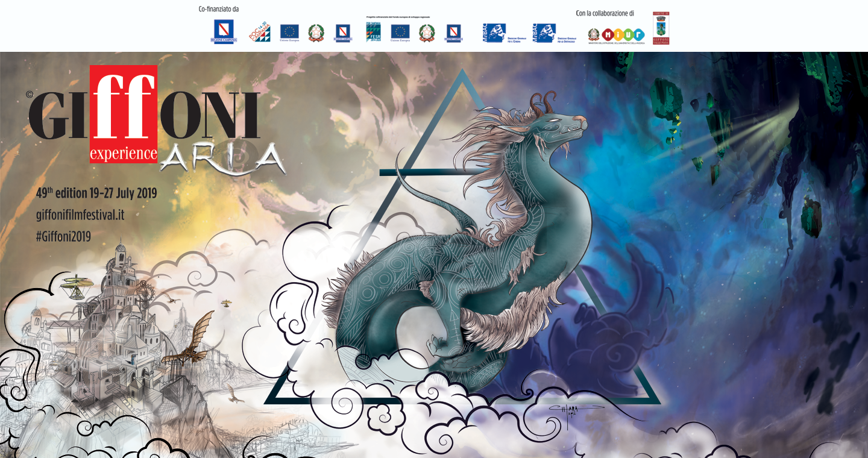Screen dimensions: 868x458
Task: Click the FESR 2014-2020 logo
Action: click(x=373, y=31)
